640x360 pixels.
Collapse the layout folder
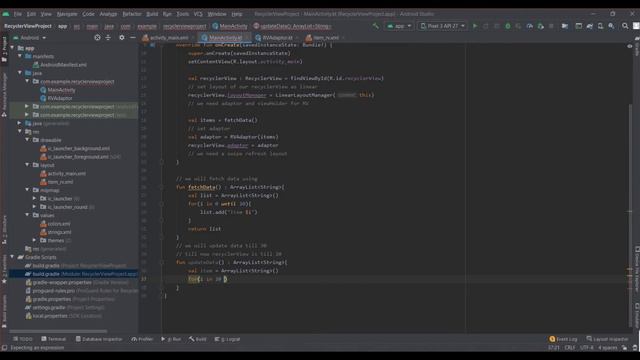tap(27, 165)
